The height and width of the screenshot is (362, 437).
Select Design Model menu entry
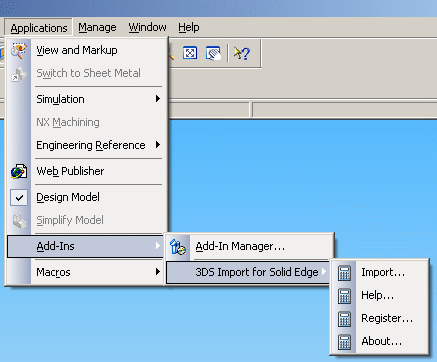coord(87,197)
